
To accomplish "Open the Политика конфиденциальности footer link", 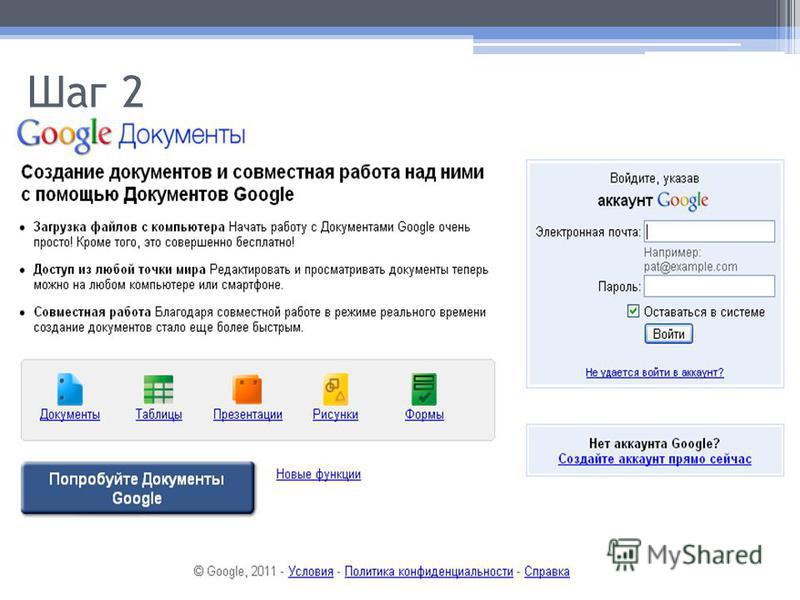I will click(429, 571).
